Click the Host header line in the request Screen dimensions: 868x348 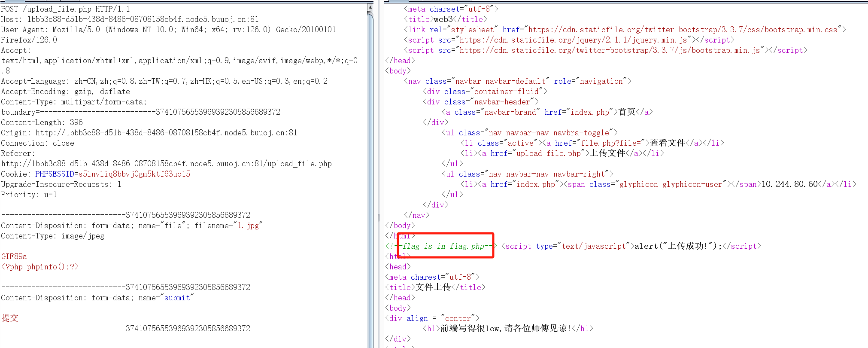pos(130,19)
